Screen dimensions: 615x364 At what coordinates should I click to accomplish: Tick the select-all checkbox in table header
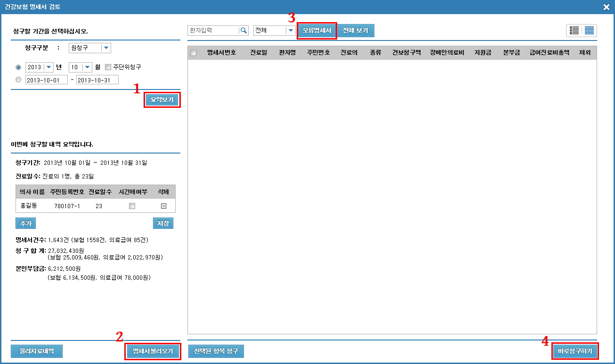point(193,53)
